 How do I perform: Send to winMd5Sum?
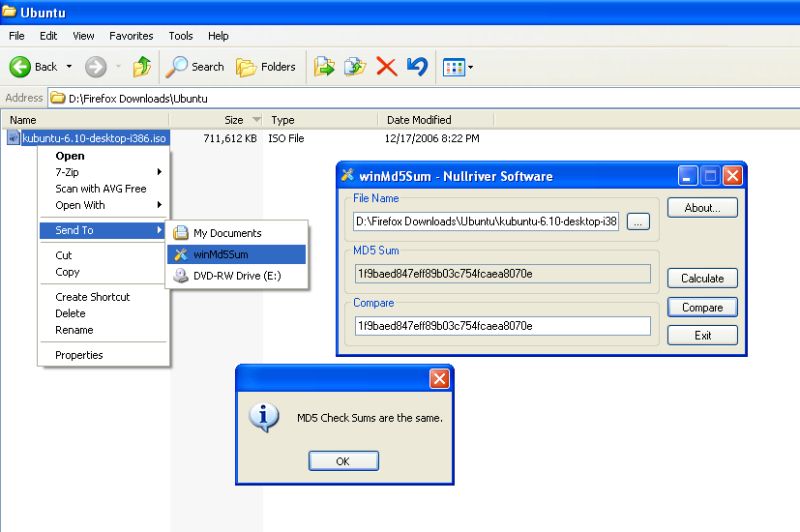237,254
